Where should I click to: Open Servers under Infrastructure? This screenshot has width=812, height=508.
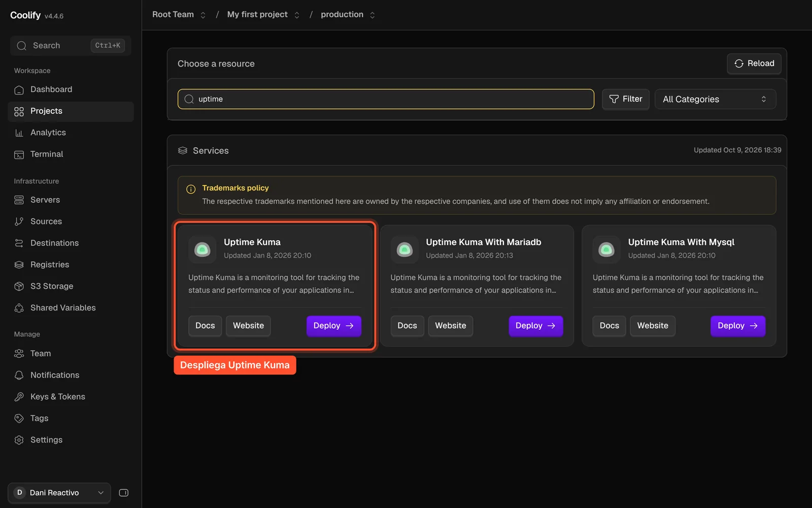point(71,200)
